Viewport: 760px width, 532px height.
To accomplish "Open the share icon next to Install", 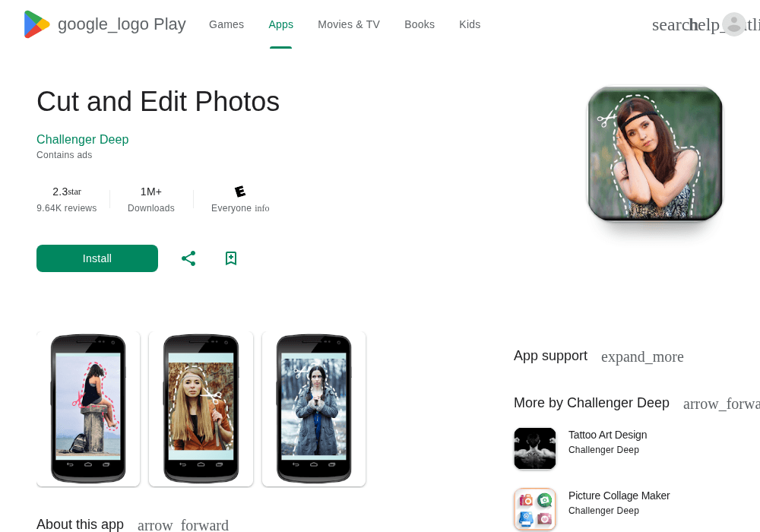I will coord(188,258).
